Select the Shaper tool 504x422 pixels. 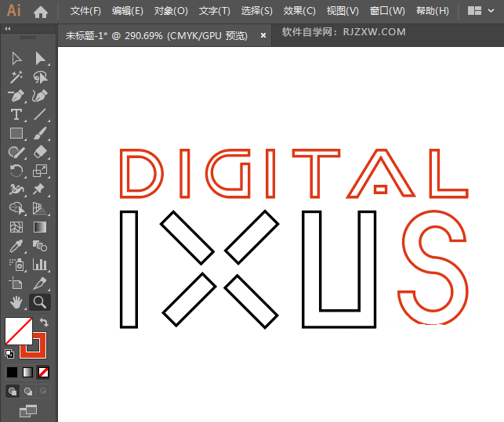[x=16, y=152]
